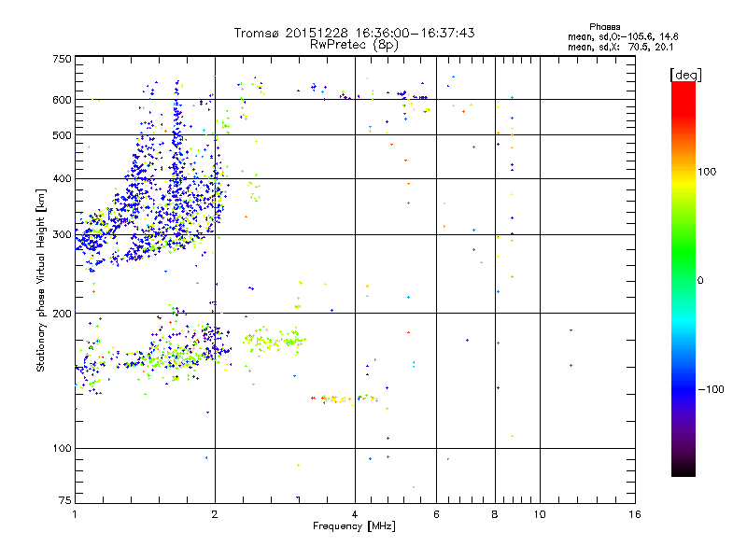Image resolution: width=747 pixels, height=560 pixels.
Task: Click the y-axis tick label '750'
Action: point(63,59)
